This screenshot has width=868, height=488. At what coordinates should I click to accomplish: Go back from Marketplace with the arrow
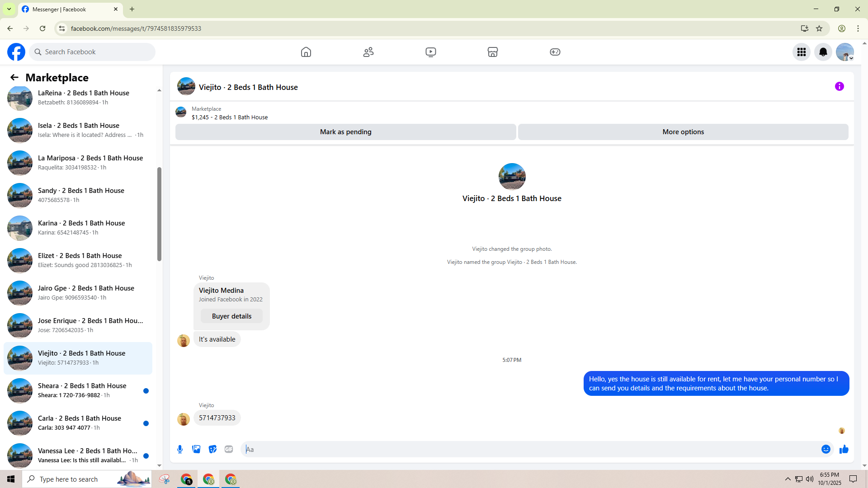(14, 77)
